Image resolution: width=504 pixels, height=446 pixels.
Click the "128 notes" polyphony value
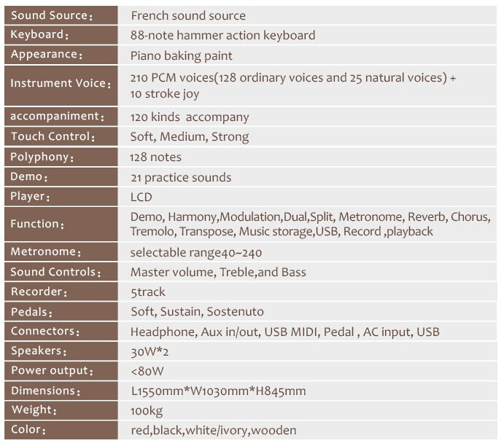coord(156,157)
